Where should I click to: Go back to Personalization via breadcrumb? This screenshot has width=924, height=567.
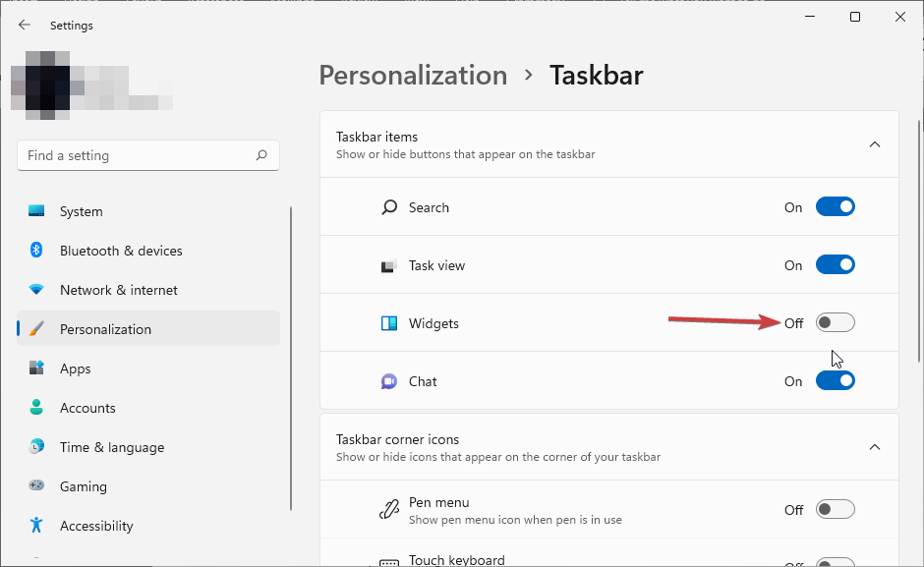pyautogui.click(x=413, y=76)
